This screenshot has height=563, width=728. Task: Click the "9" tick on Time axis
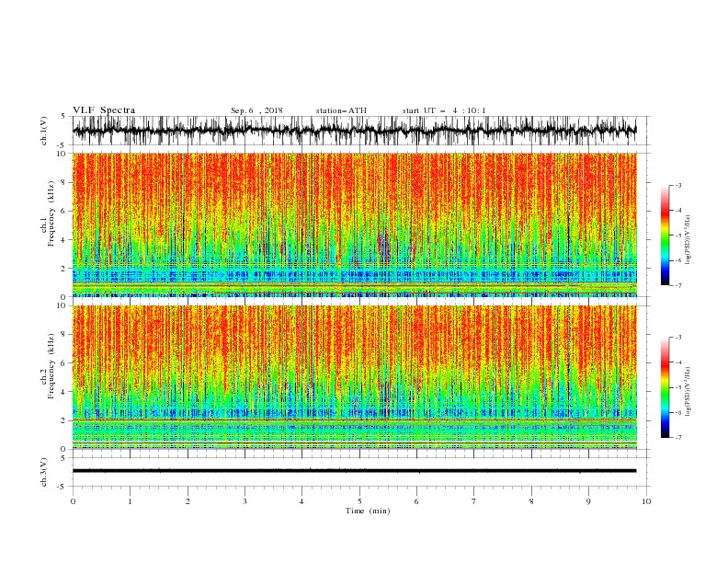click(x=588, y=501)
